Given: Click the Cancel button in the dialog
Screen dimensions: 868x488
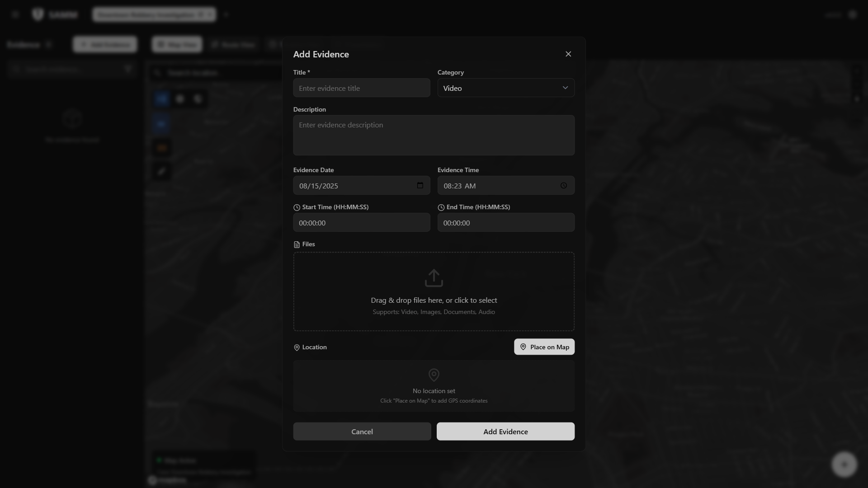Looking at the screenshot, I should [x=362, y=431].
